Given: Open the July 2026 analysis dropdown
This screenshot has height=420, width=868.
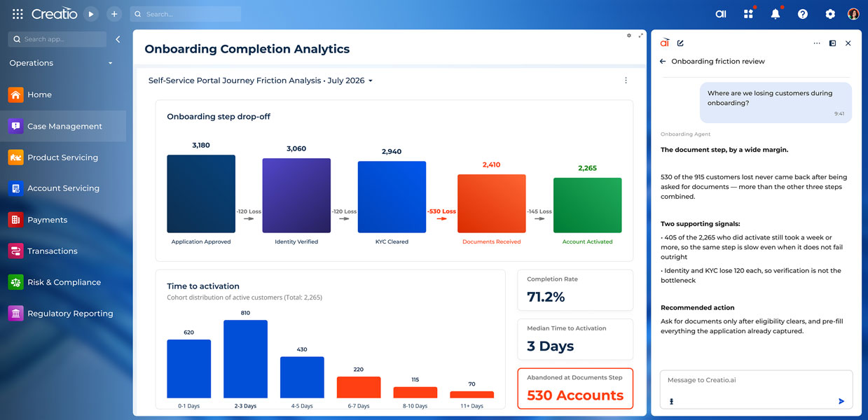Looking at the screenshot, I should coord(261,80).
